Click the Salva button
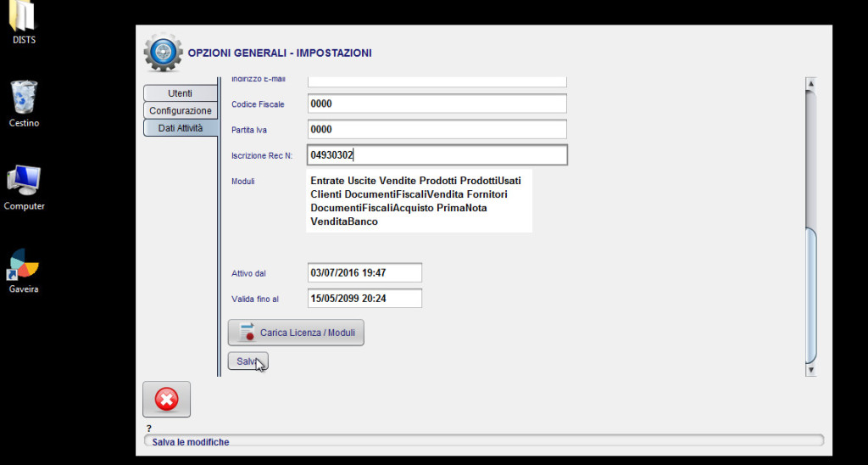868x465 pixels. [248, 361]
